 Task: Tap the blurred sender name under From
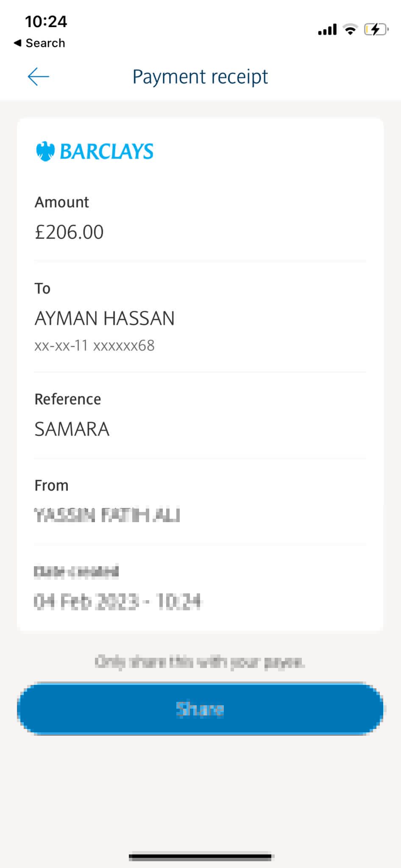click(107, 515)
